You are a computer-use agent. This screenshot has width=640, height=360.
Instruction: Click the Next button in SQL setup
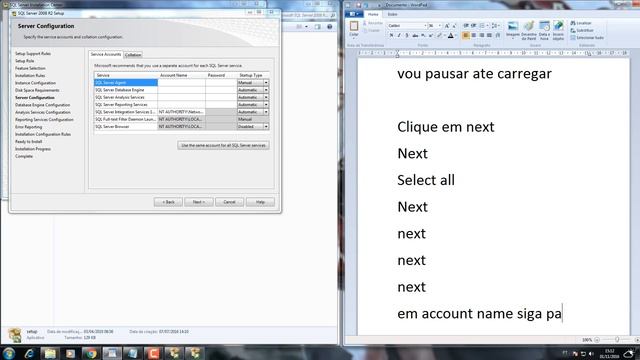[x=199, y=202]
